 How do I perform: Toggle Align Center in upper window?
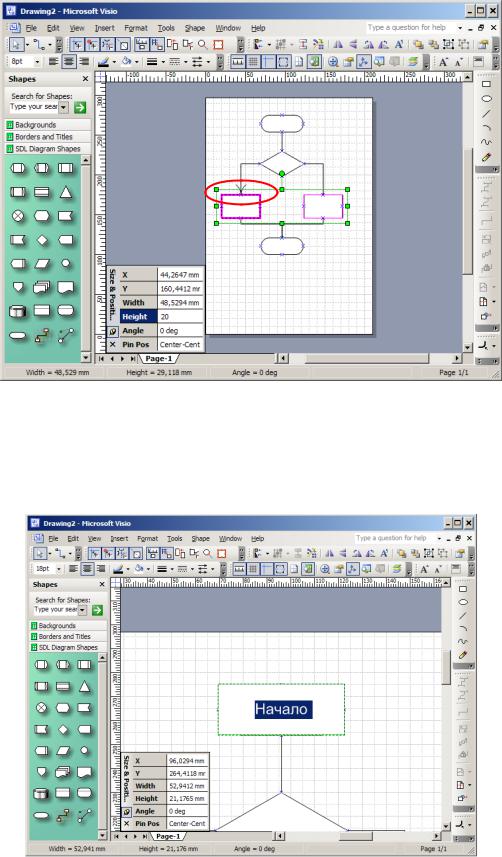point(68,62)
